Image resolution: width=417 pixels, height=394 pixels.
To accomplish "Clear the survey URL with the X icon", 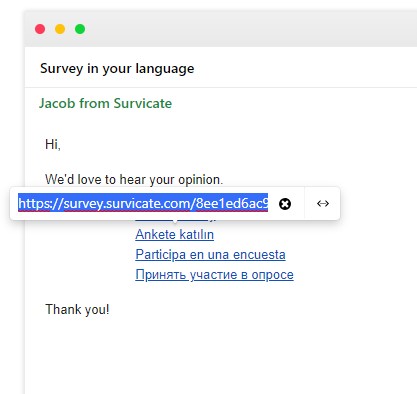I will click(x=285, y=204).
